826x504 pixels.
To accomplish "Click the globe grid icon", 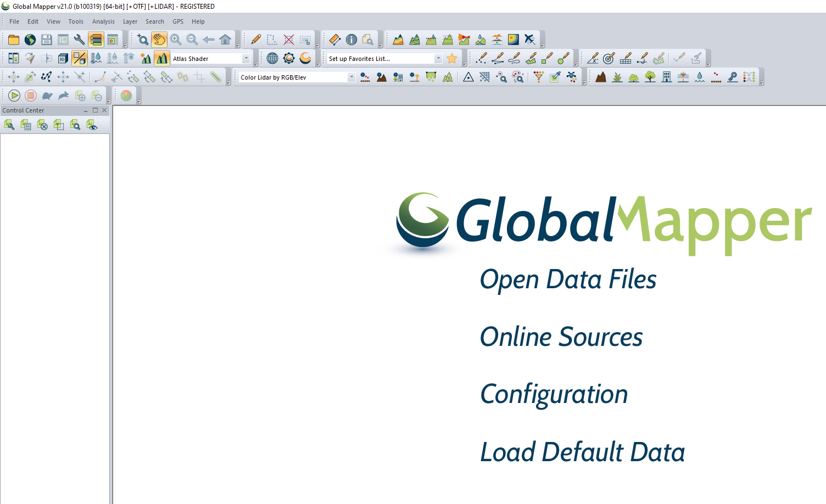I will coord(272,58).
